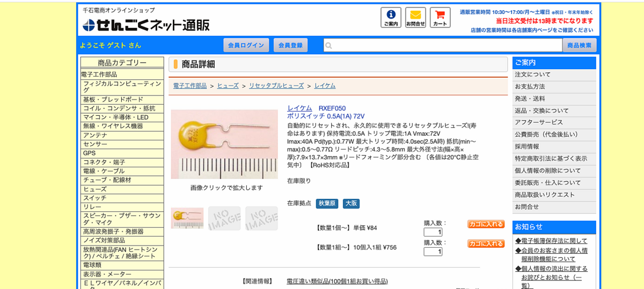Open リセッタブルヒューズ breadcrumb link
The image size is (644, 289).
coord(276,86)
